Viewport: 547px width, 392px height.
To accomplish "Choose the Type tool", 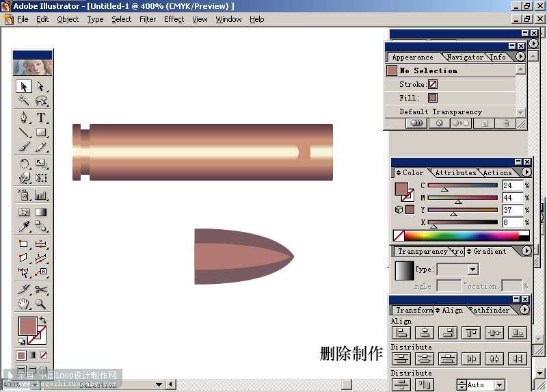I will coord(41,118).
